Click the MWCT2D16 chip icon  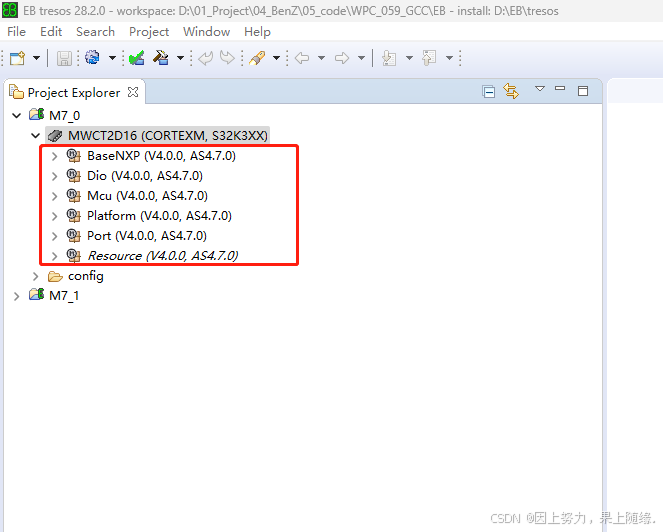55,136
